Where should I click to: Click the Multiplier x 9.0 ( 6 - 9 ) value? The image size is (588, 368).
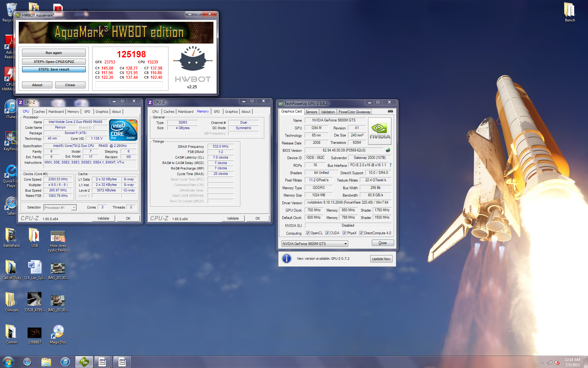(58, 185)
